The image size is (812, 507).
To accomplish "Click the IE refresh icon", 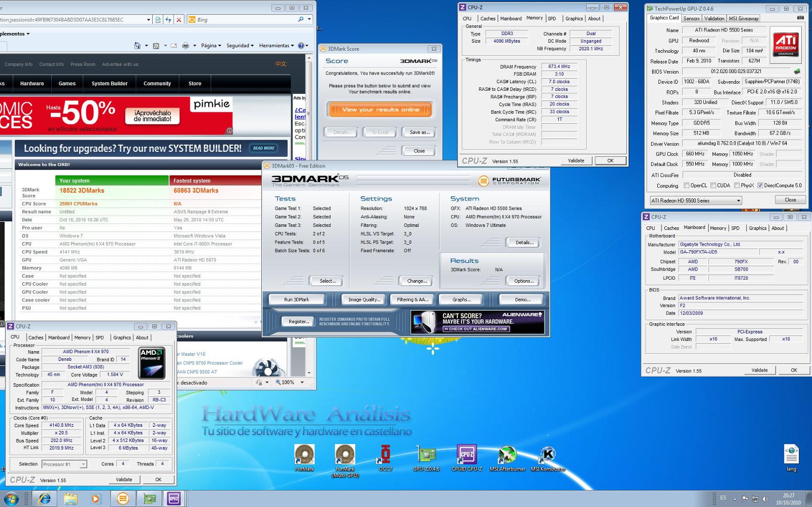I will coord(168,19).
